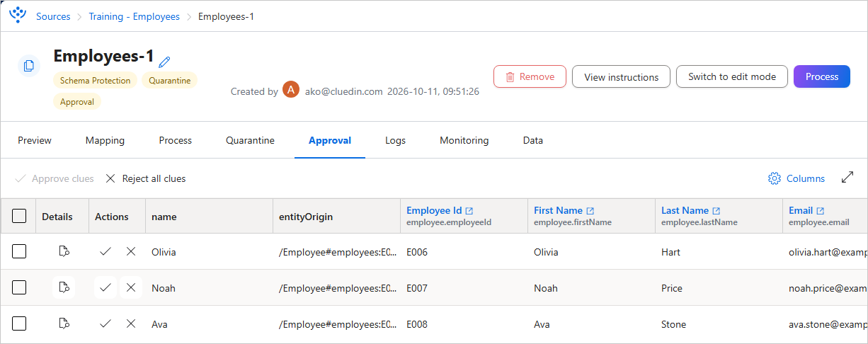Go to the Quarantine tab
Screen dimensions: 868x344
tap(250, 140)
